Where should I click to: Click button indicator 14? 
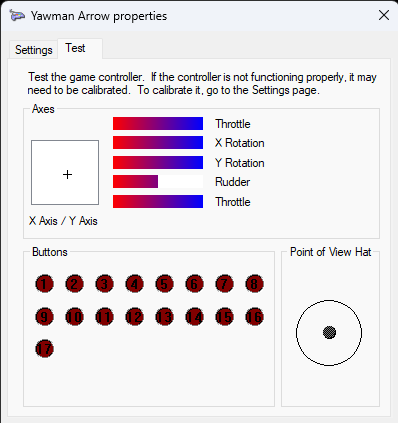pos(194,317)
